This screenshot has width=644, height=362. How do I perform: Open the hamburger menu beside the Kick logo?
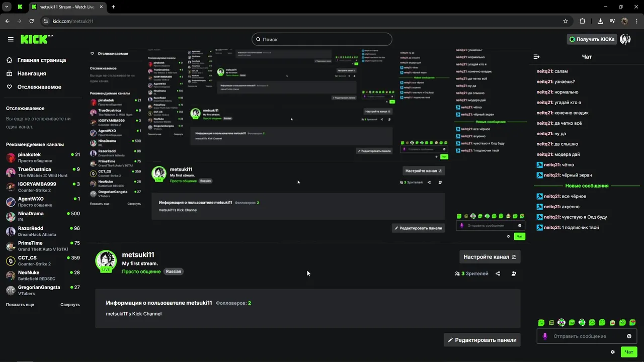point(11,39)
